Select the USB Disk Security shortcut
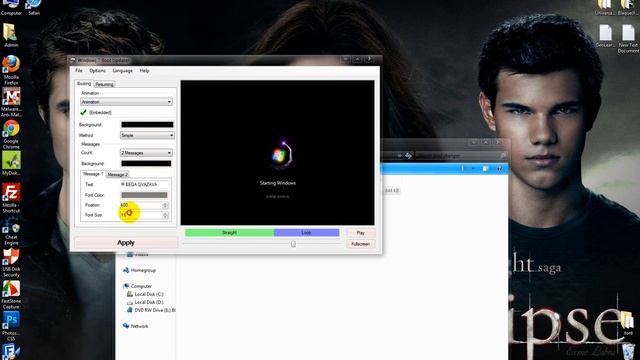 [11, 262]
